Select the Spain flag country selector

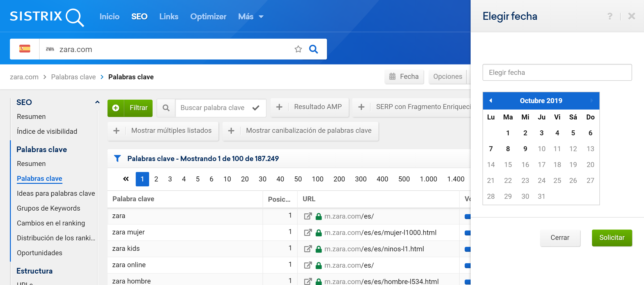click(x=25, y=49)
